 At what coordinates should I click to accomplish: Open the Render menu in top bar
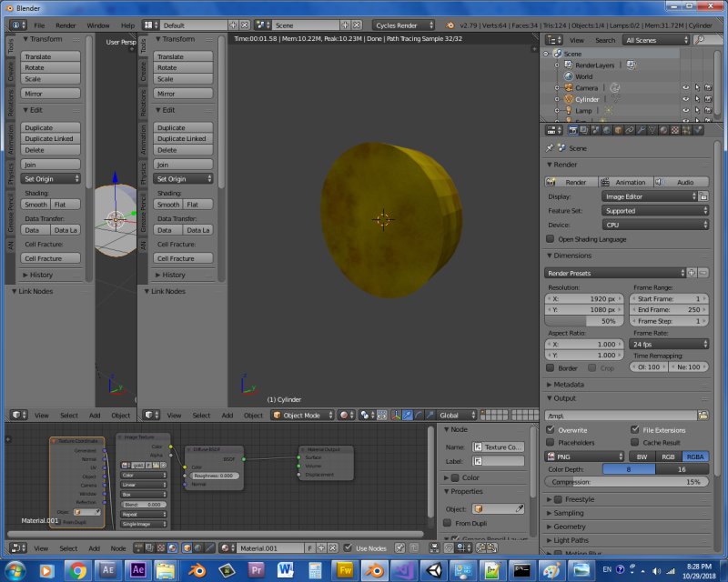tap(66, 25)
